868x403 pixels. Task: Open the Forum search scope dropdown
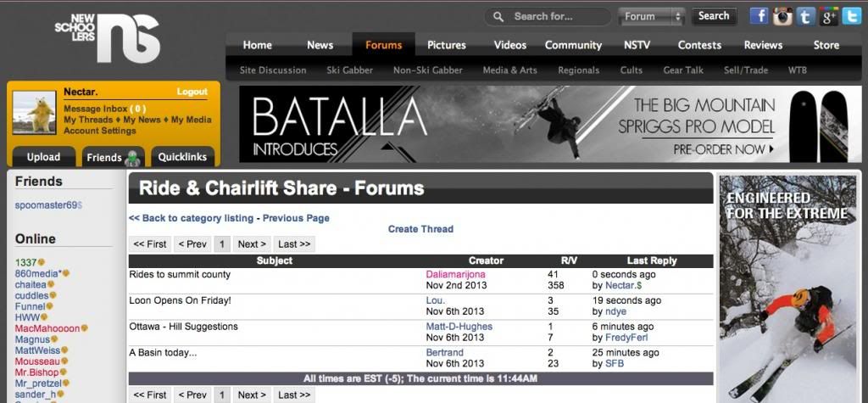(652, 17)
